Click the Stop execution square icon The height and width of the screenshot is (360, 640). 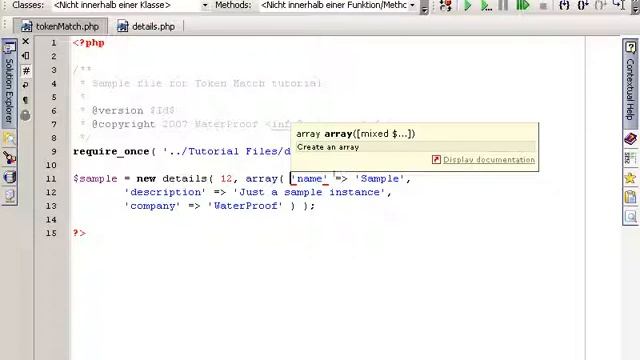tap(543, 6)
